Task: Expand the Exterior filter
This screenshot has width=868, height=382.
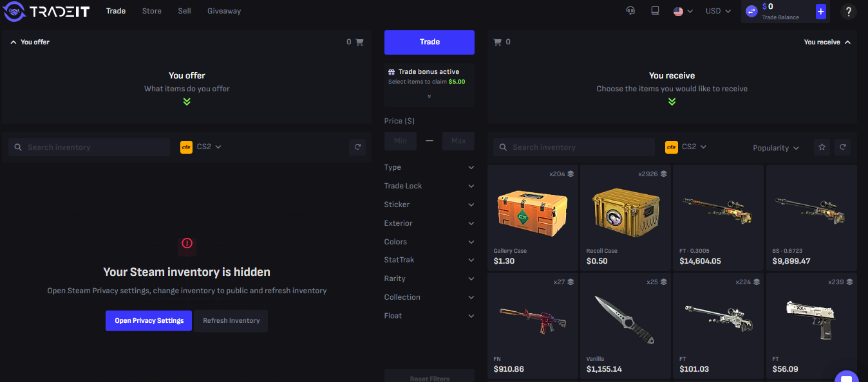Action: click(x=429, y=223)
